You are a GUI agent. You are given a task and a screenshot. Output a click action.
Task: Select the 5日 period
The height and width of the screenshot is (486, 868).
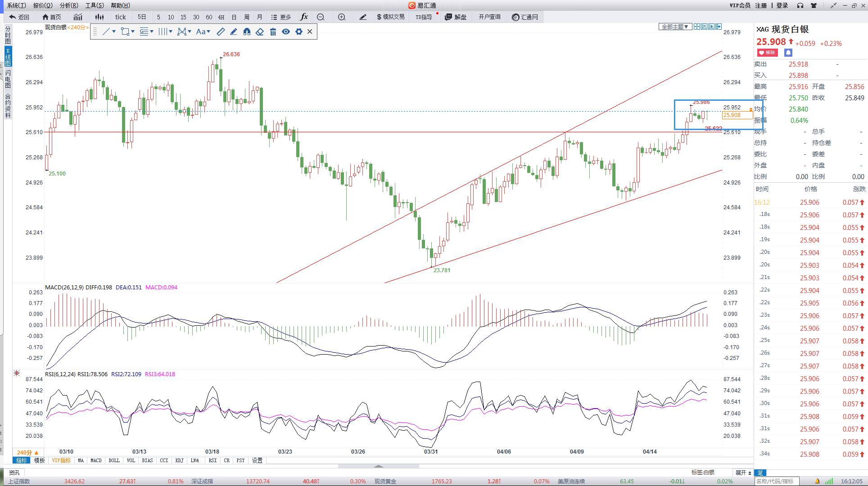(x=142, y=17)
